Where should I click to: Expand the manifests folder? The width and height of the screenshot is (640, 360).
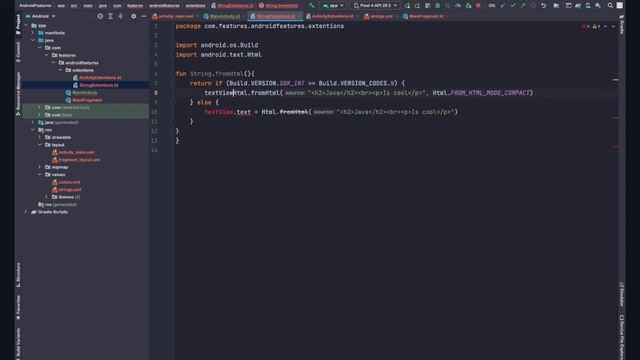(33, 33)
